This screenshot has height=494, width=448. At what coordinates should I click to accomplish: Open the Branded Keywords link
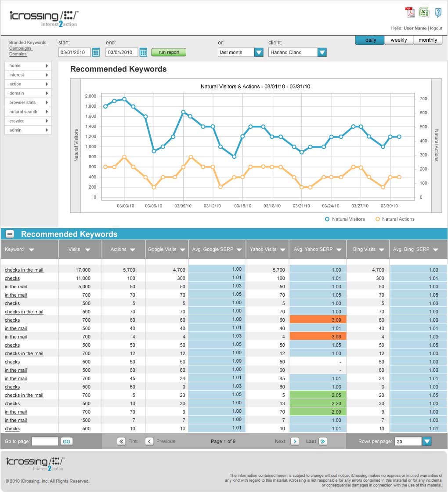(x=28, y=43)
